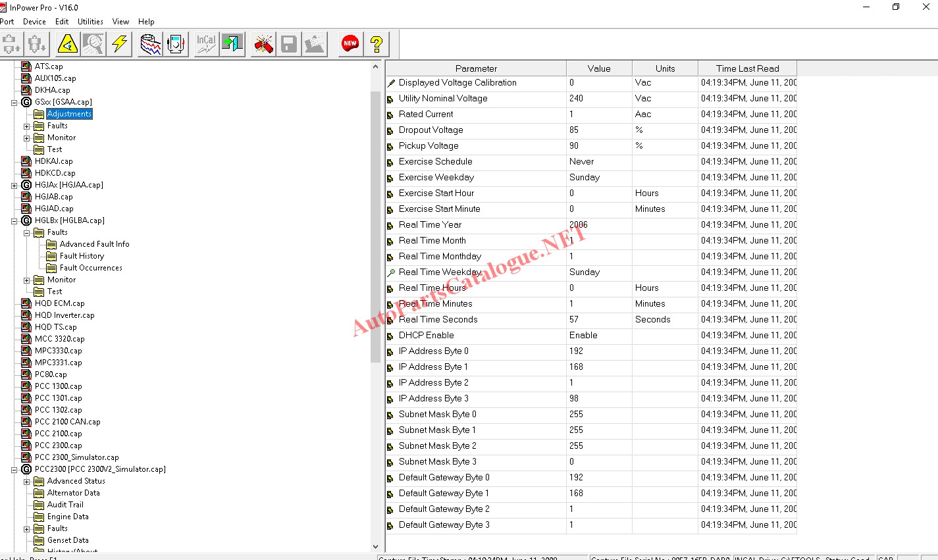Screen dimensions: 938x560
Task: Click the tree panel scroll down arrow
Action: (x=375, y=546)
